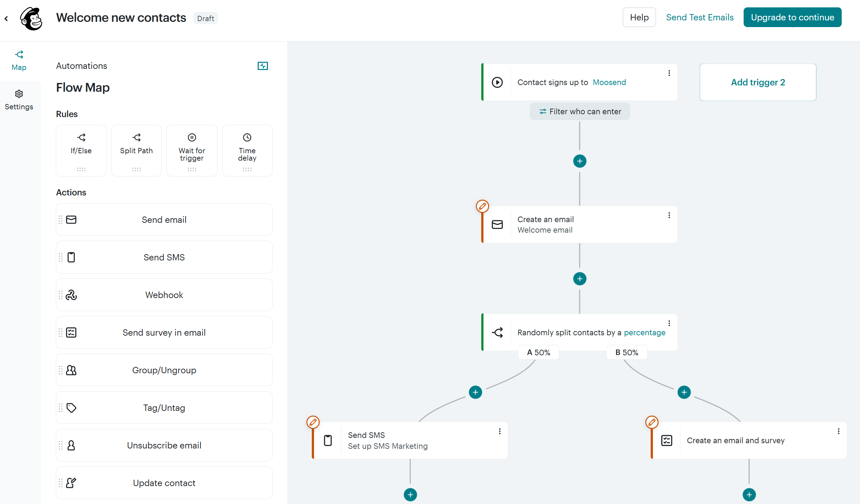Click the pencil icon on Send SMS node
Screen dimensions: 860x504
313,422
